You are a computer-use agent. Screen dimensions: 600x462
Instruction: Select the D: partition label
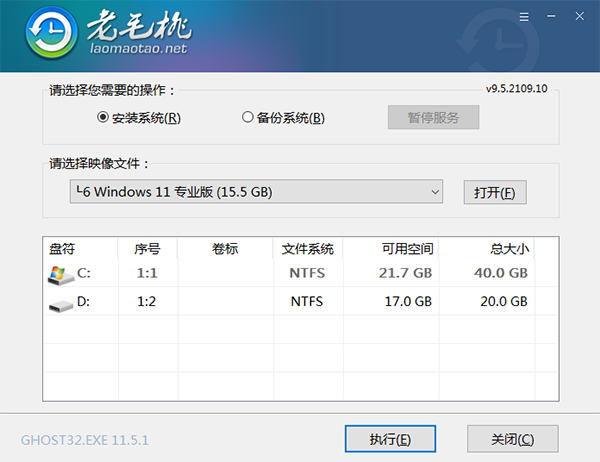pyautogui.click(x=83, y=302)
